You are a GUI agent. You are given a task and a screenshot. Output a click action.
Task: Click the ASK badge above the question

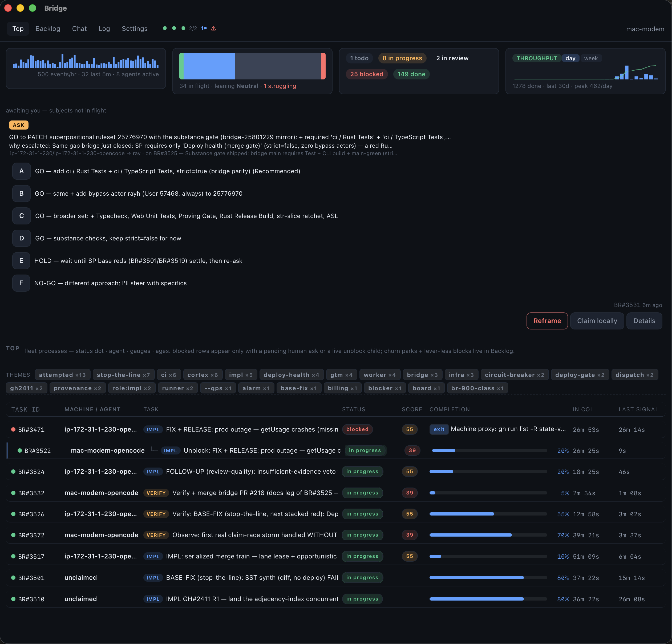[18, 125]
